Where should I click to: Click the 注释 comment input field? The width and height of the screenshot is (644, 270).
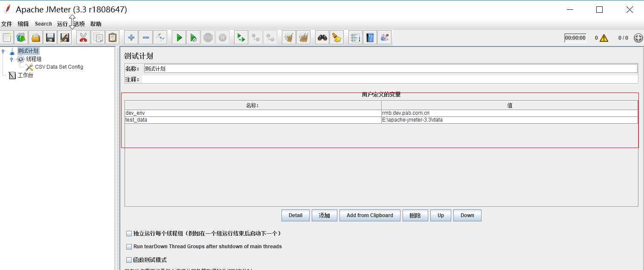[x=390, y=79]
